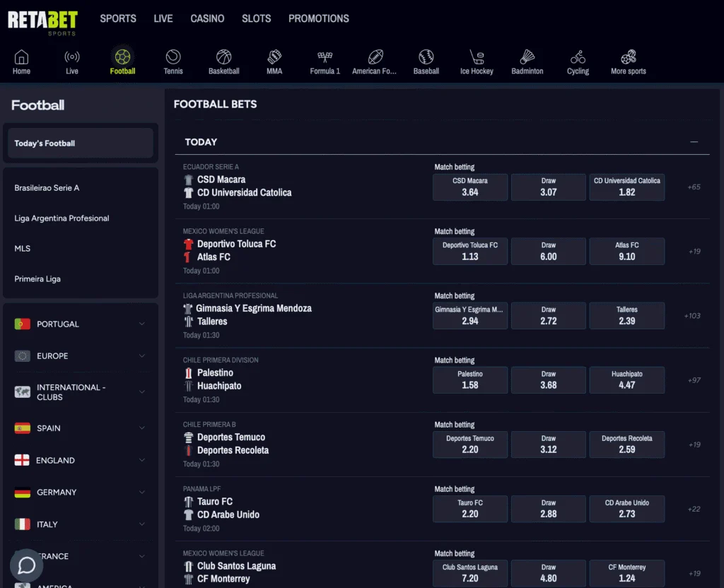Open the Casino top menu
724x588 pixels.
tap(207, 18)
